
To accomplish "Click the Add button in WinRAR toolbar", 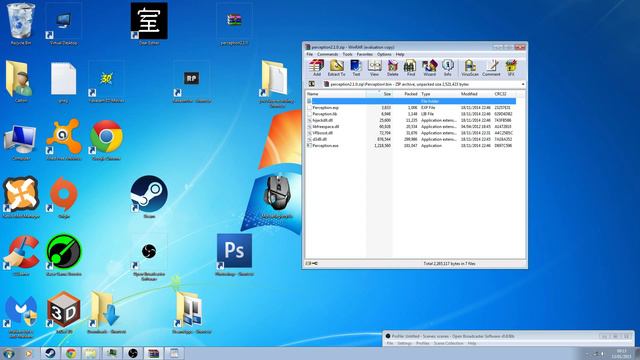I will 316,68.
